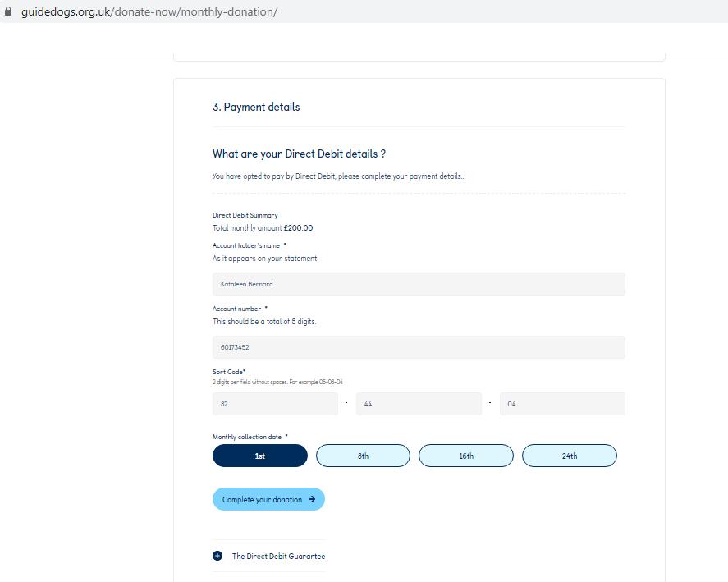Click the Monthly collection date label
728x582 pixels.
coord(249,437)
